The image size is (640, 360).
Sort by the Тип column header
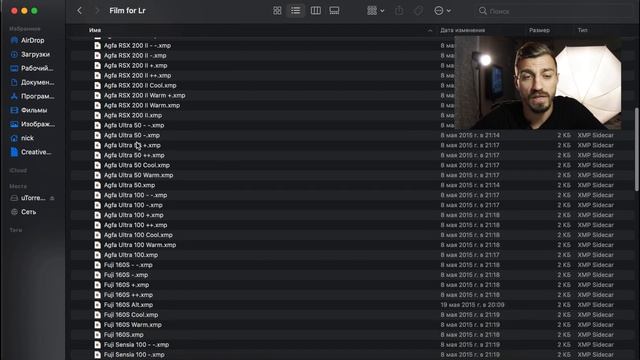[582, 30]
